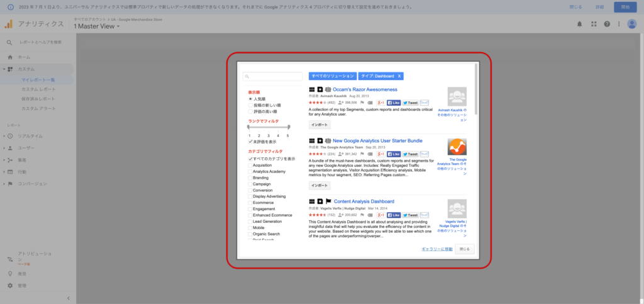Click the email share icon for Content Analysis Dashboard
Screen dimensions: 644x304
click(x=425, y=215)
